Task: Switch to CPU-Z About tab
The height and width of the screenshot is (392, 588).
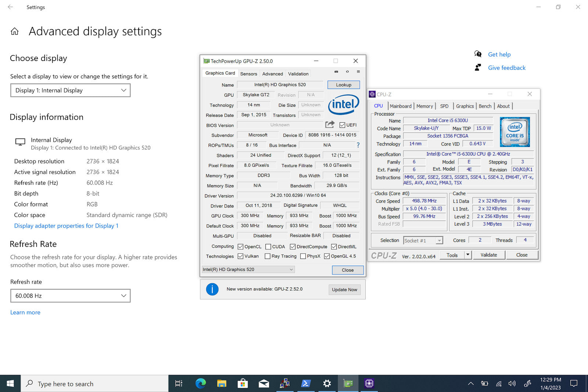Action: (x=503, y=106)
